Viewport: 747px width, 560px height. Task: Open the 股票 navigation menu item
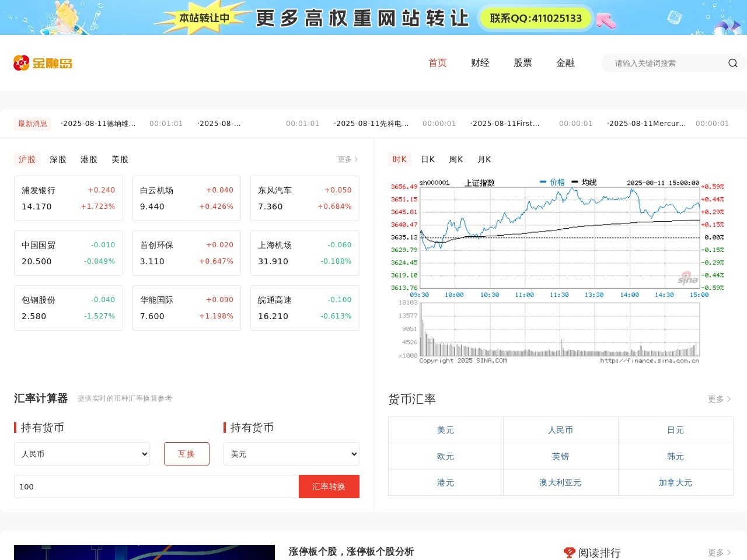click(522, 63)
